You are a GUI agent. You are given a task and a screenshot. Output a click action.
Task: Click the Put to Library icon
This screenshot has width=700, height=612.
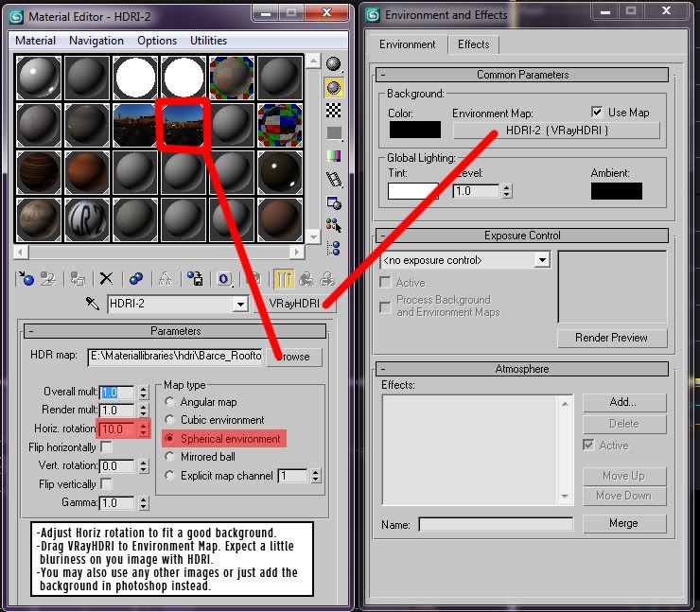point(195,278)
